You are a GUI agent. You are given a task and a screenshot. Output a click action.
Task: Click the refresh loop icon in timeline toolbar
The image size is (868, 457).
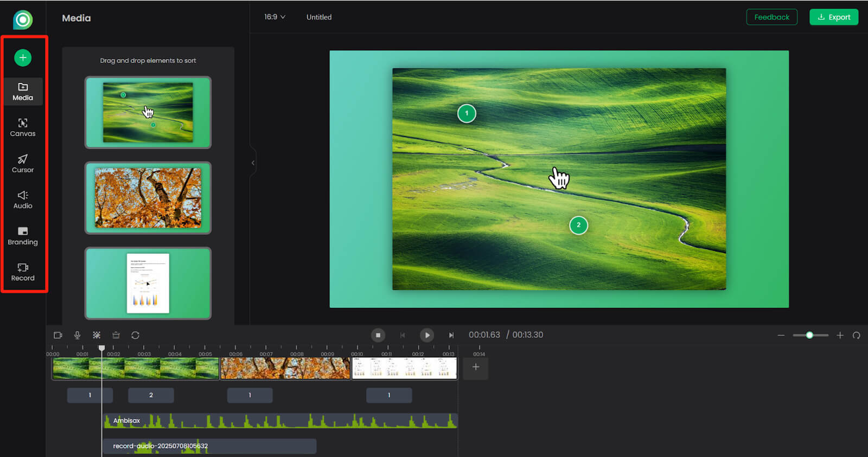coord(136,335)
